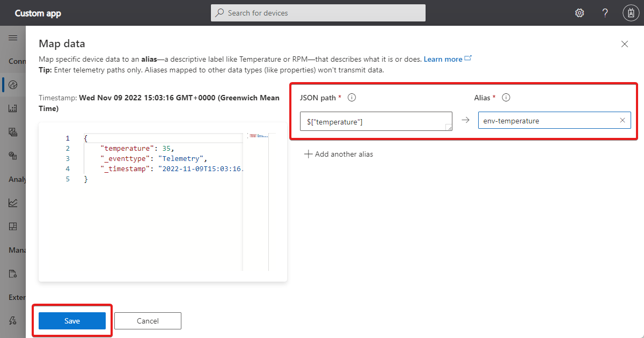Show the JSON path info tooltip

(352, 98)
